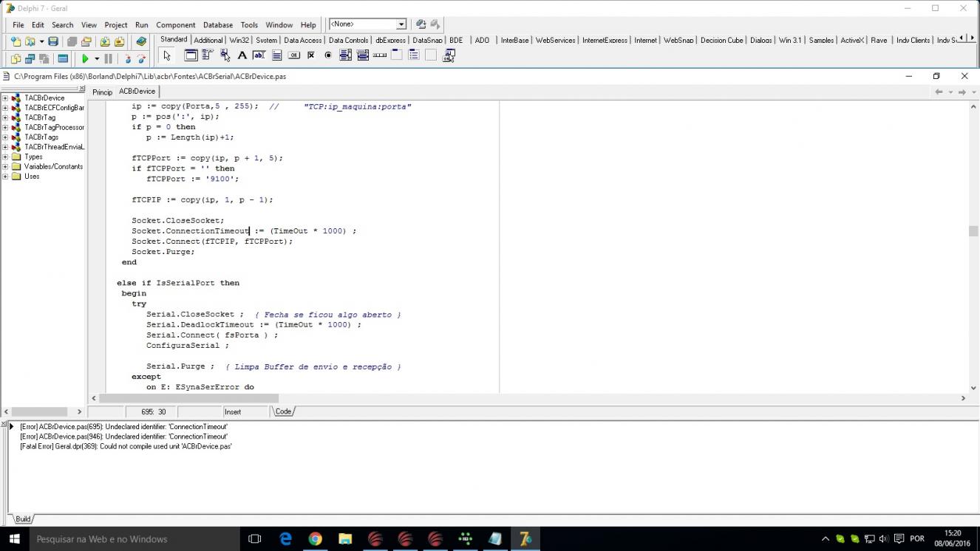This screenshot has height=551, width=980.
Task: Select the Frames component in palette
Action: pos(190,55)
